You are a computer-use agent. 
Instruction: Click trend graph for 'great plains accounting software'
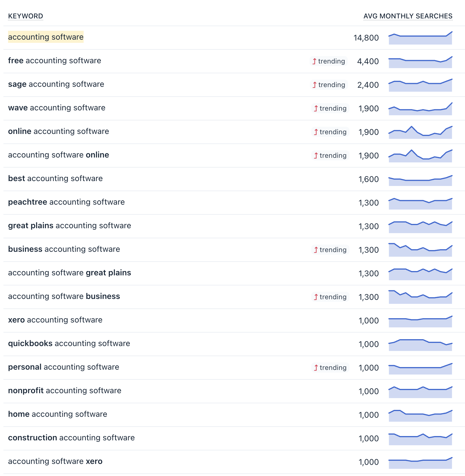pyautogui.click(x=420, y=227)
